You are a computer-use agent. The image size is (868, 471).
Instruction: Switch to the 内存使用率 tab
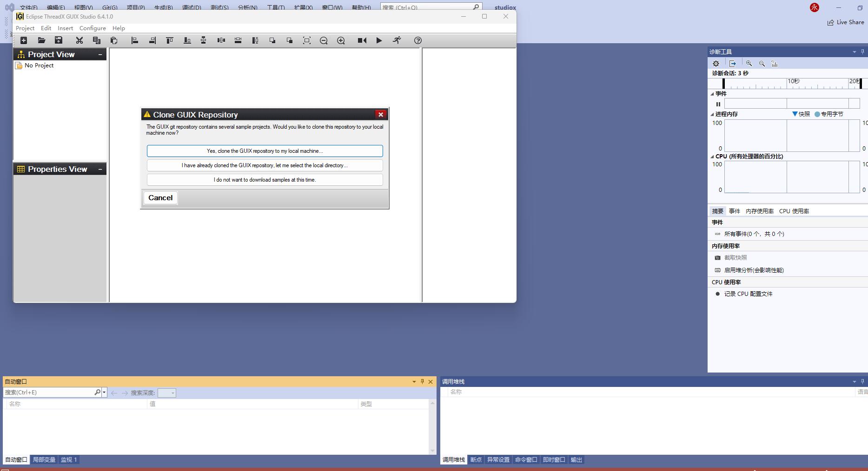pyautogui.click(x=760, y=211)
